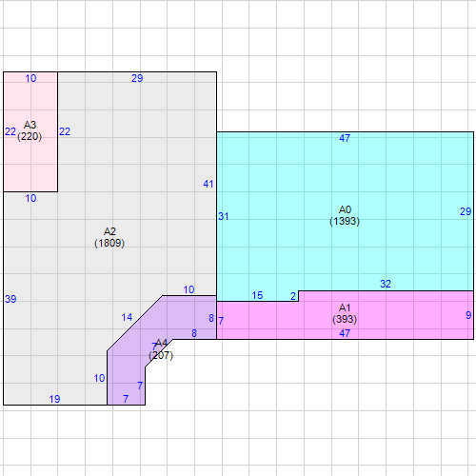This screenshot has width=476, height=476.
Task: Click the dimension 14 on the diagonal wall
Action: [127, 317]
